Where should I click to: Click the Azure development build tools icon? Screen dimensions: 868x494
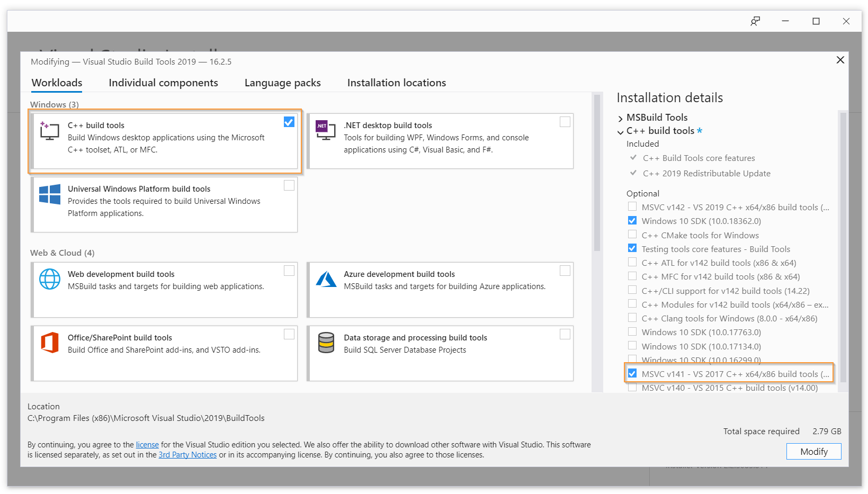tap(326, 279)
